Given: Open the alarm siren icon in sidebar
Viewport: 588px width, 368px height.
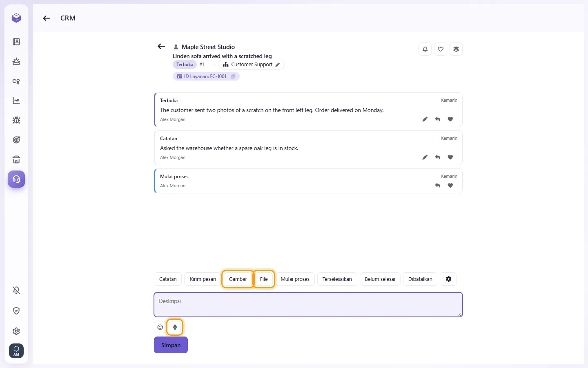Looking at the screenshot, I should click(x=16, y=61).
